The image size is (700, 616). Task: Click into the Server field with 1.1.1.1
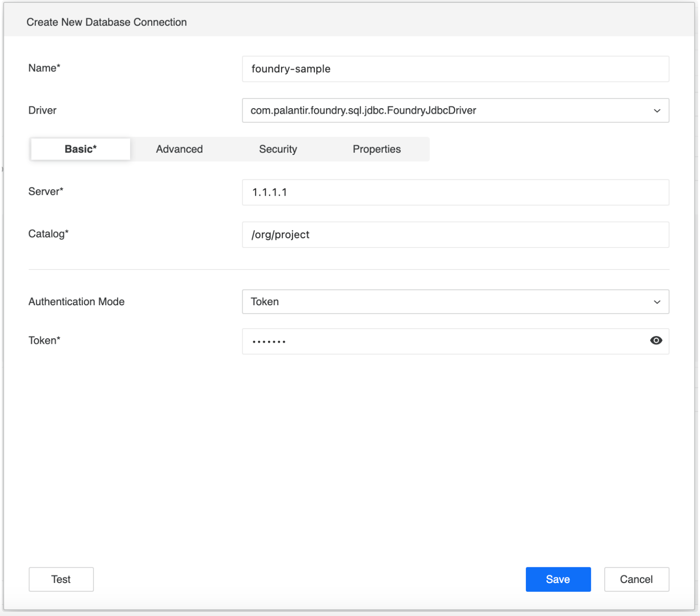click(x=455, y=192)
